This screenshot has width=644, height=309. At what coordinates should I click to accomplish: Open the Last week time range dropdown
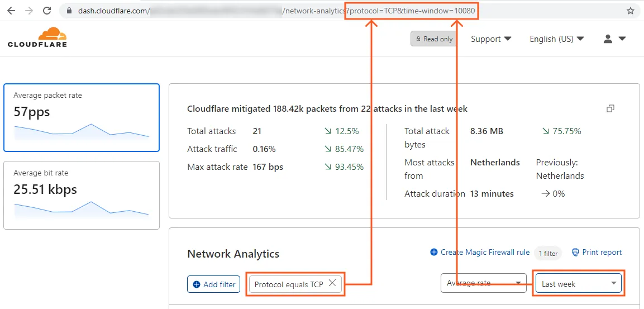click(x=578, y=283)
